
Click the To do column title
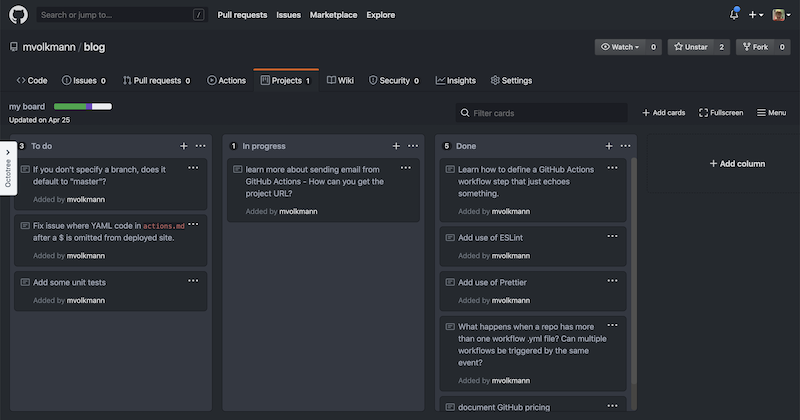click(41, 146)
